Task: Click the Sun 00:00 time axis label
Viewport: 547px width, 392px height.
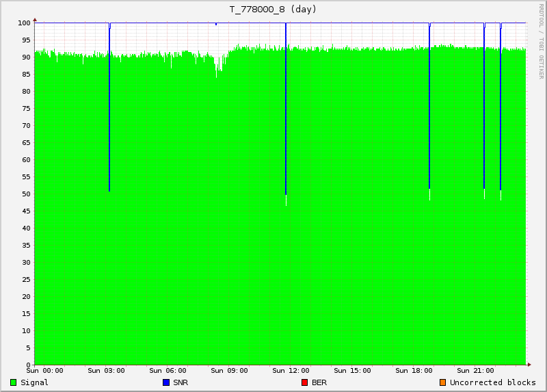Action: click(x=44, y=371)
